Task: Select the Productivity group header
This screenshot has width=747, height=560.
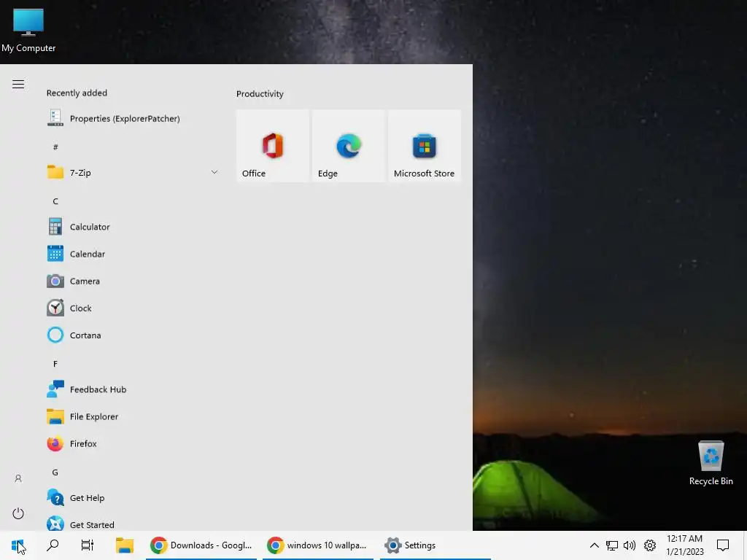Action: pos(260,94)
